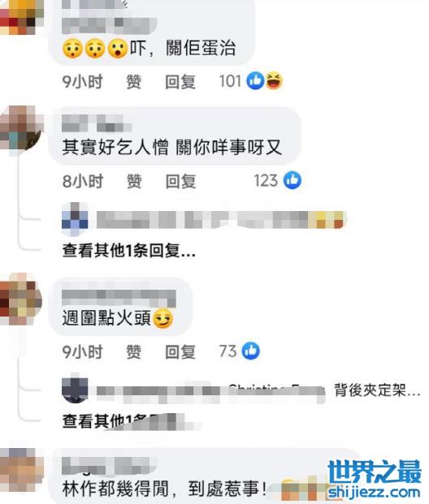
Task: Like the comment 週圍點火頭
Action: point(133,351)
